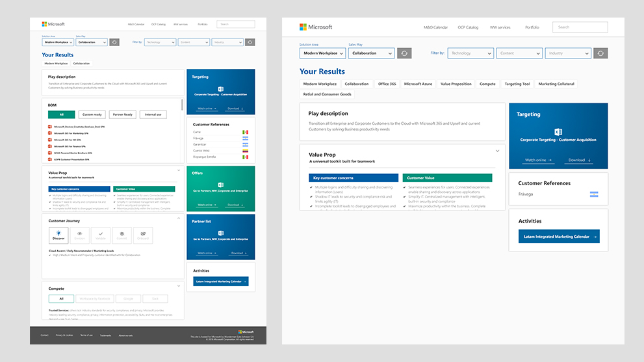Click the Microsoft logo on the left page header

click(53, 24)
